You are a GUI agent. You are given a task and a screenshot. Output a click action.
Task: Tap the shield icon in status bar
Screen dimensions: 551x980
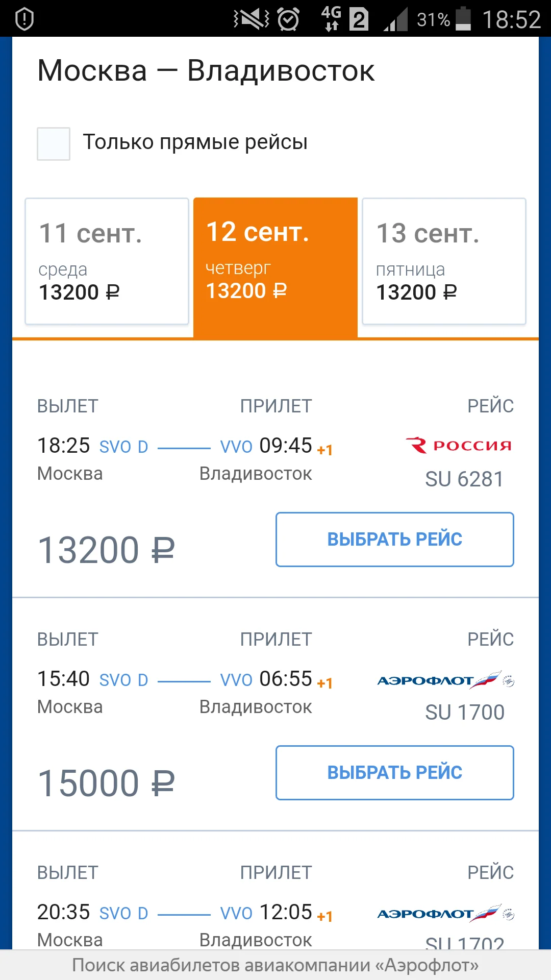[x=24, y=19]
